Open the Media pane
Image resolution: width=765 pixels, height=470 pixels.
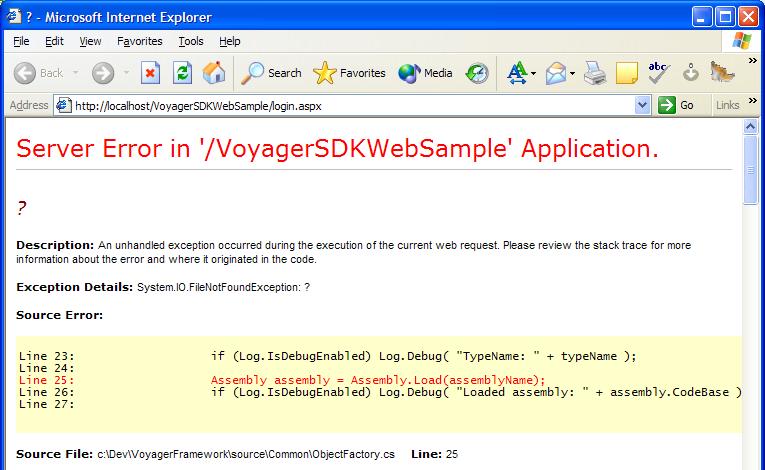pyautogui.click(x=425, y=73)
